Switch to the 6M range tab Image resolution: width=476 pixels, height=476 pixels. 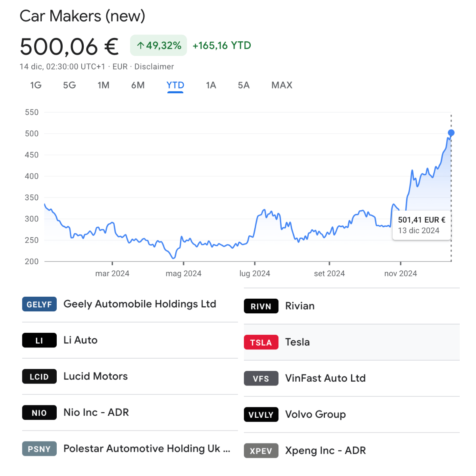click(x=138, y=85)
